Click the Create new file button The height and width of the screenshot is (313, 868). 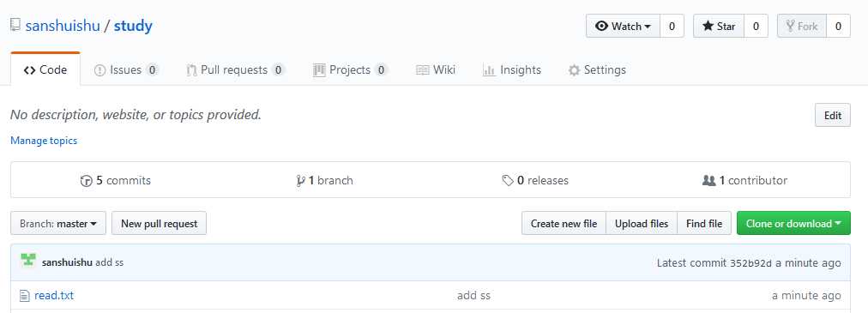pyautogui.click(x=564, y=224)
